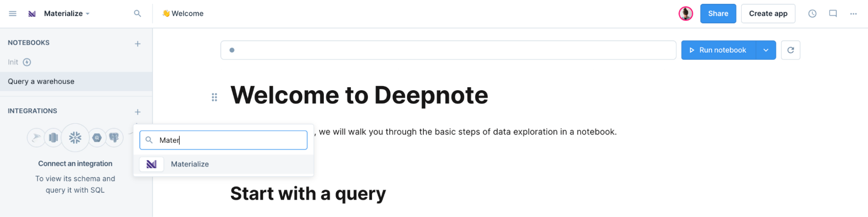
Task: Expand the Run notebook dropdown arrow
Action: click(766, 50)
